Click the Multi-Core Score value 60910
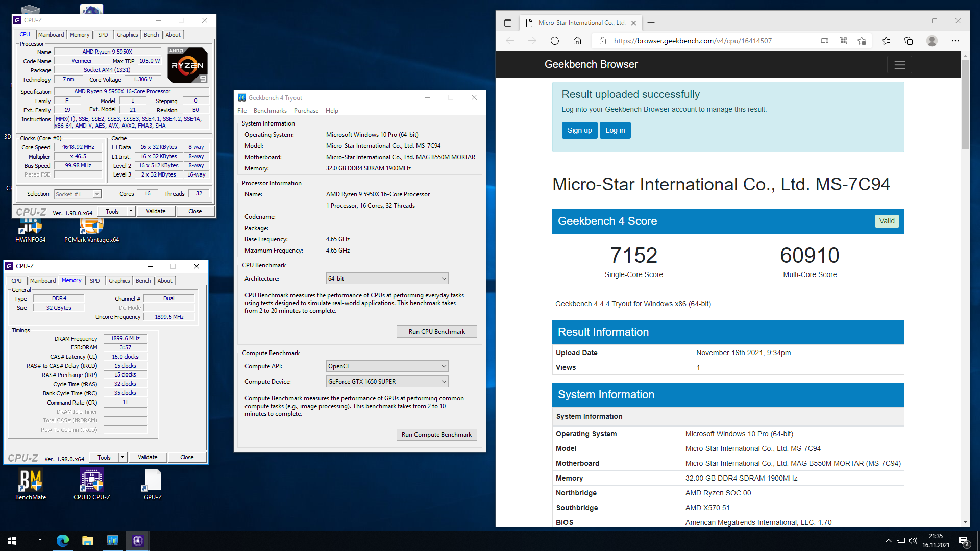 (x=810, y=255)
